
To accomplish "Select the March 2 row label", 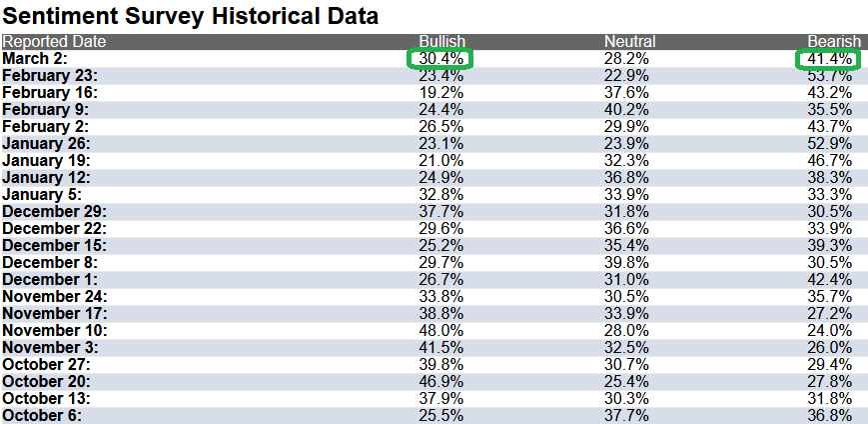I will tap(35, 59).
